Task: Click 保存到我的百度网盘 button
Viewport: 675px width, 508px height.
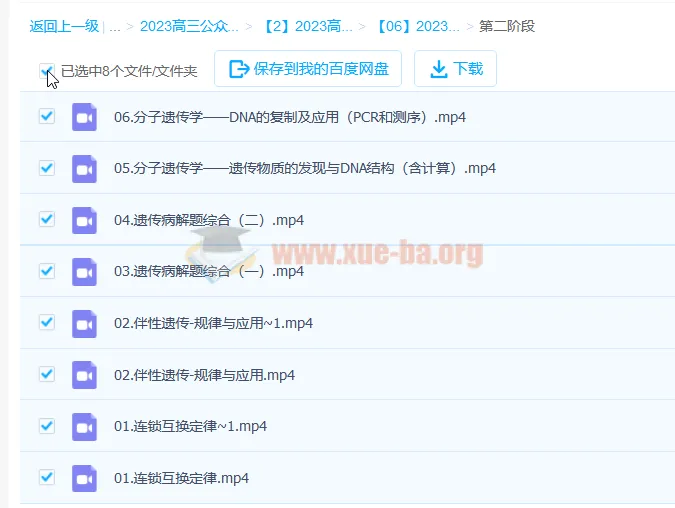Action: pos(308,69)
